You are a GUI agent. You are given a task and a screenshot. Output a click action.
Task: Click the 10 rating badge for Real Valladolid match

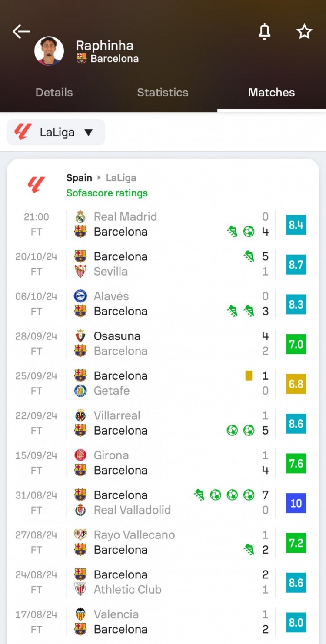tap(296, 503)
